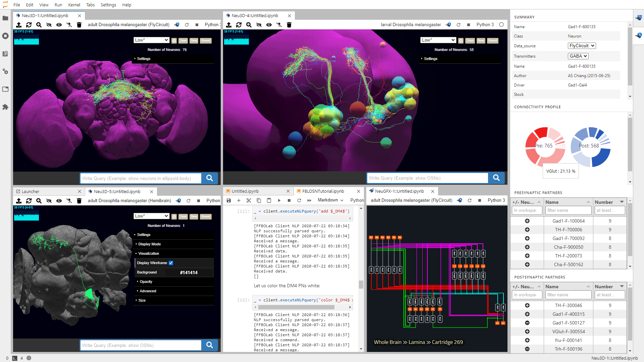Add Gad1-F-100064 presynaptic partner to workspace
This screenshot has height=362, width=644.
point(527,221)
